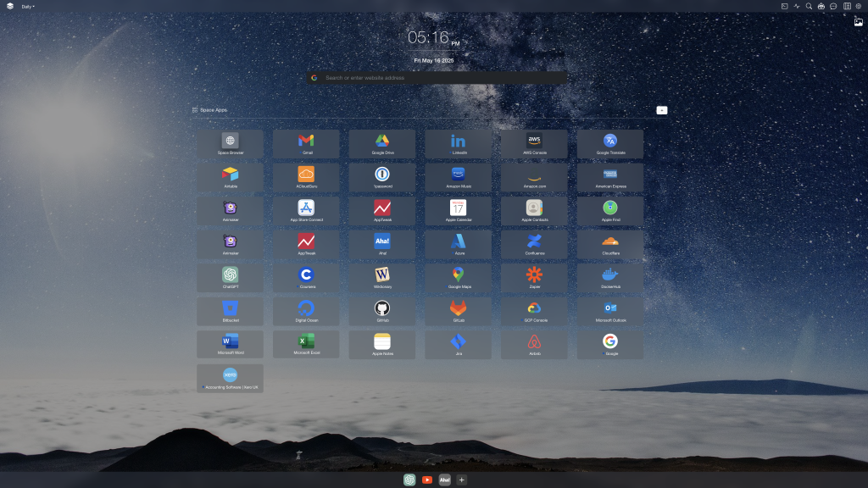Viewport: 868px width, 488px height.
Task: Open the Apple Find tile
Action: (x=610, y=211)
